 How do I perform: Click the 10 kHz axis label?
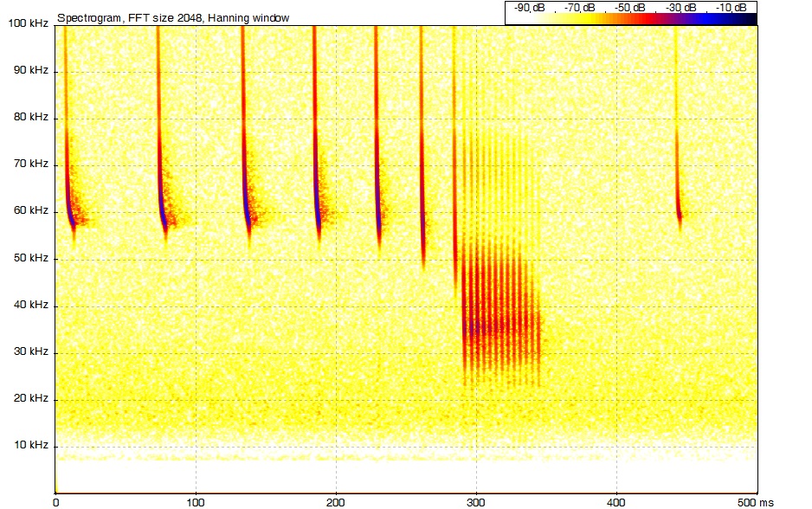point(31,445)
